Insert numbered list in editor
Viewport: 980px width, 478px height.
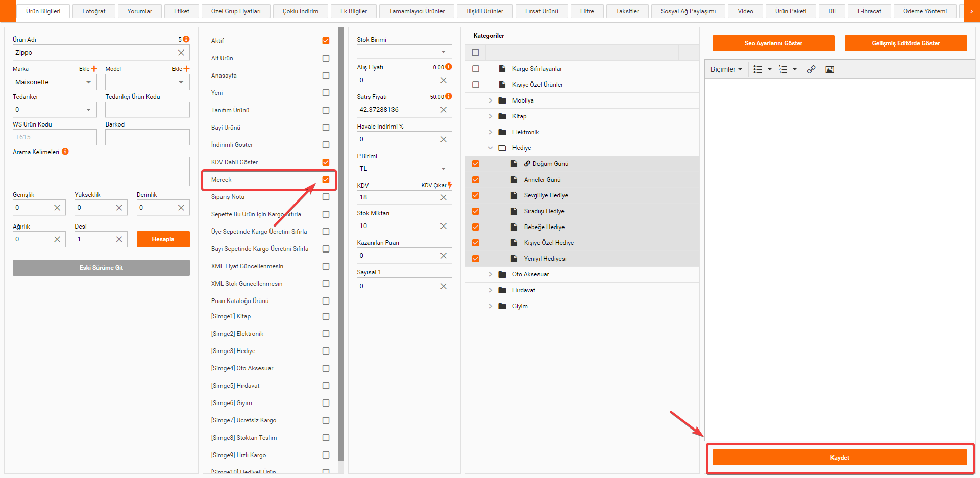click(x=783, y=69)
